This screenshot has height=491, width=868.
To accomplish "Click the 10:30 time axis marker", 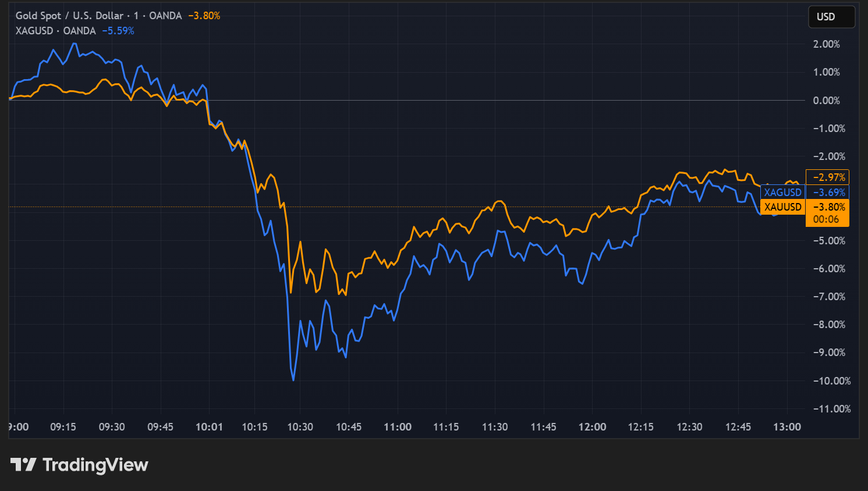I will (x=300, y=427).
